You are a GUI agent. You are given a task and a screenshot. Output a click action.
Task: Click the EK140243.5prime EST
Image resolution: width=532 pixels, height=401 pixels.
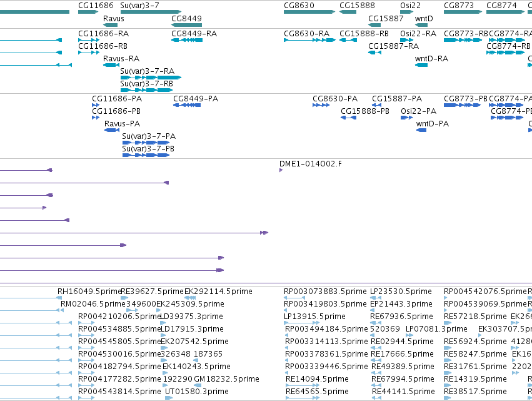pos(165,373)
